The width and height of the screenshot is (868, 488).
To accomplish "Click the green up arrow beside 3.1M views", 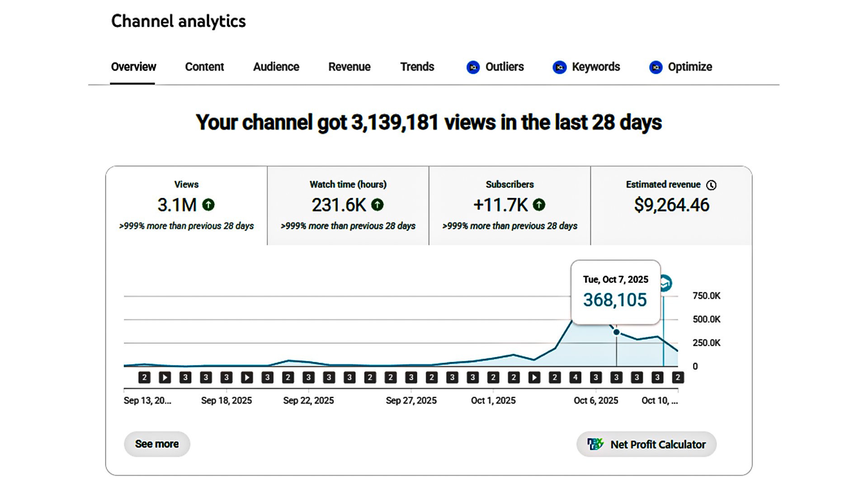I will click(208, 205).
